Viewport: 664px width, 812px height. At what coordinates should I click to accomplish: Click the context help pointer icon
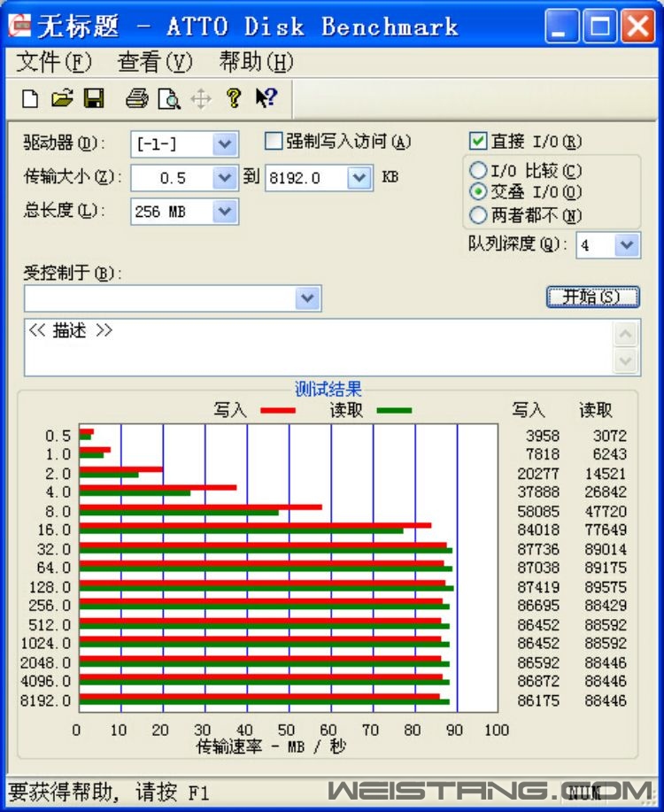[x=266, y=98]
